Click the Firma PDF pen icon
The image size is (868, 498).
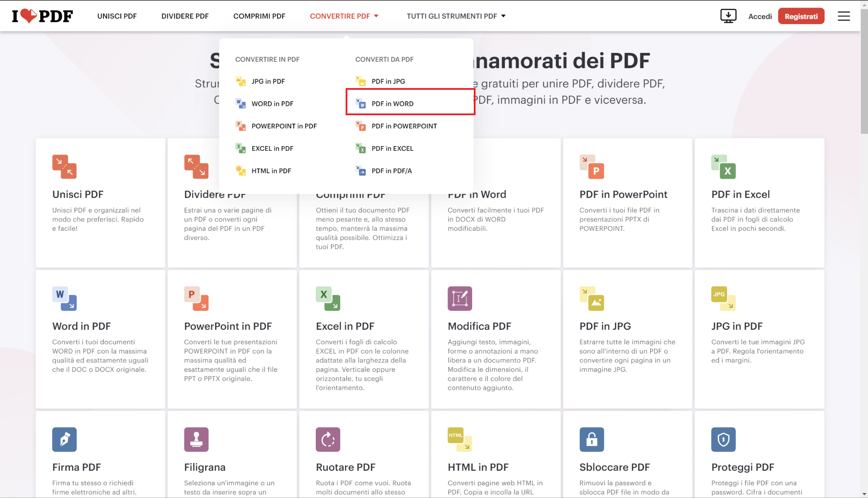(x=64, y=440)
